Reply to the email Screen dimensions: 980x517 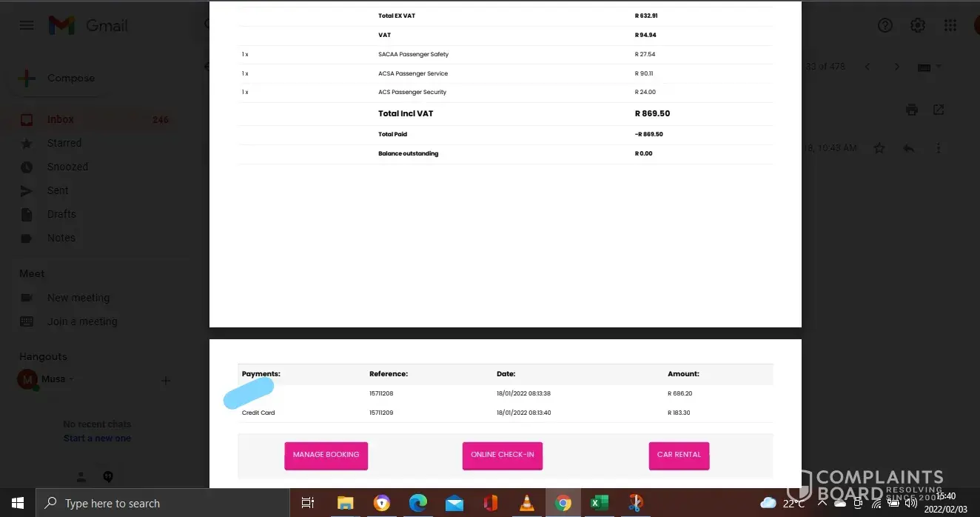[909, 148]
